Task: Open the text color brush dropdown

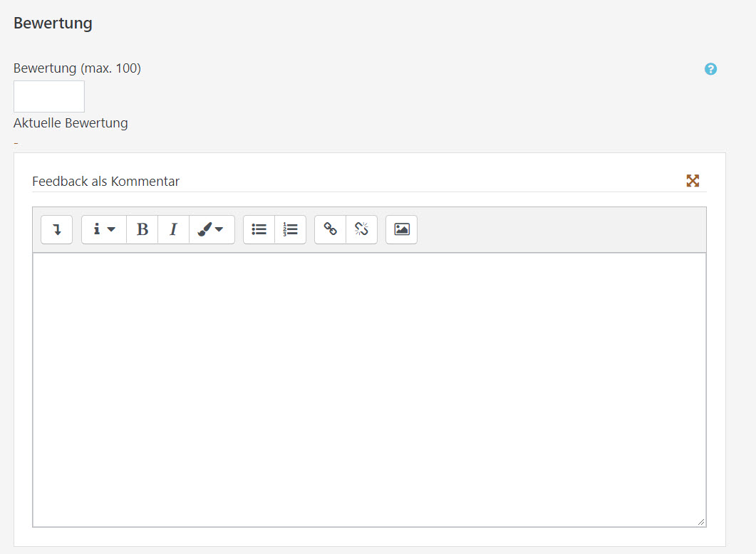Action: [x=212, y=229]
